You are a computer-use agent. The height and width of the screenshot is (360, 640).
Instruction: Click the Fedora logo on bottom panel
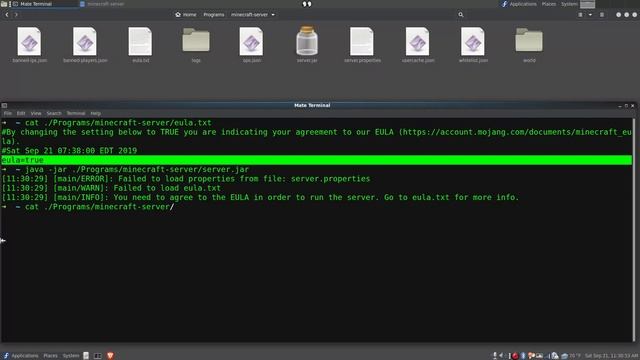coord(6,356)
